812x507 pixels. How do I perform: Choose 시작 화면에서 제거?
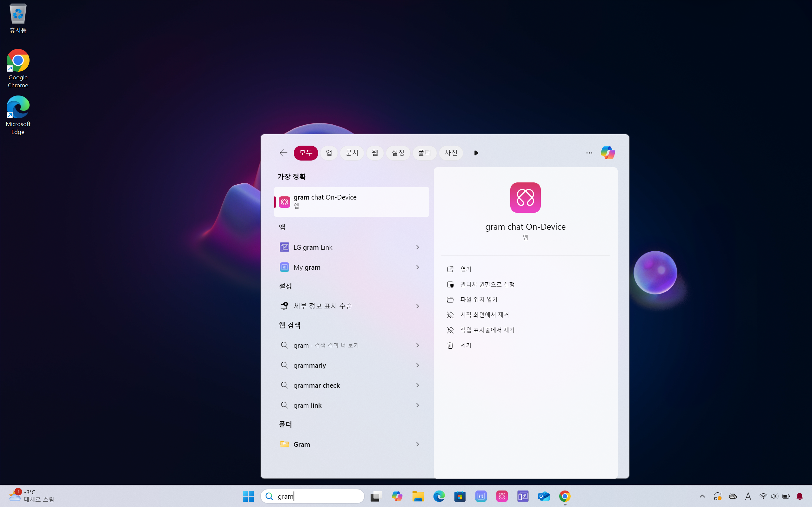pyautogui.click(x=526, y=315)
